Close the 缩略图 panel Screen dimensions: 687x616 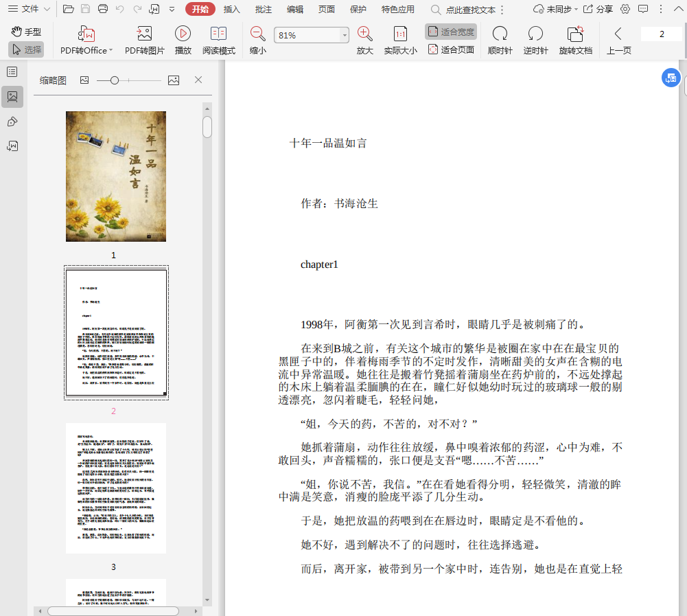pos(198,80)
